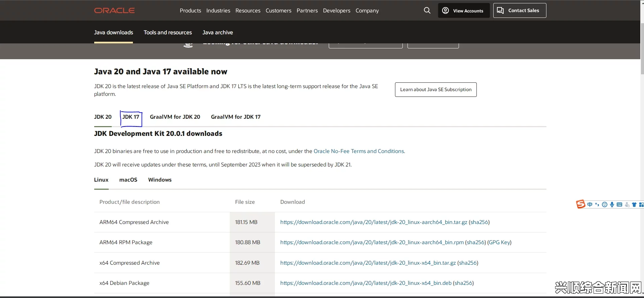This screenshot has height=298, width=644.
Task: Open the Industries menu
Action: (x=218, y=10)
